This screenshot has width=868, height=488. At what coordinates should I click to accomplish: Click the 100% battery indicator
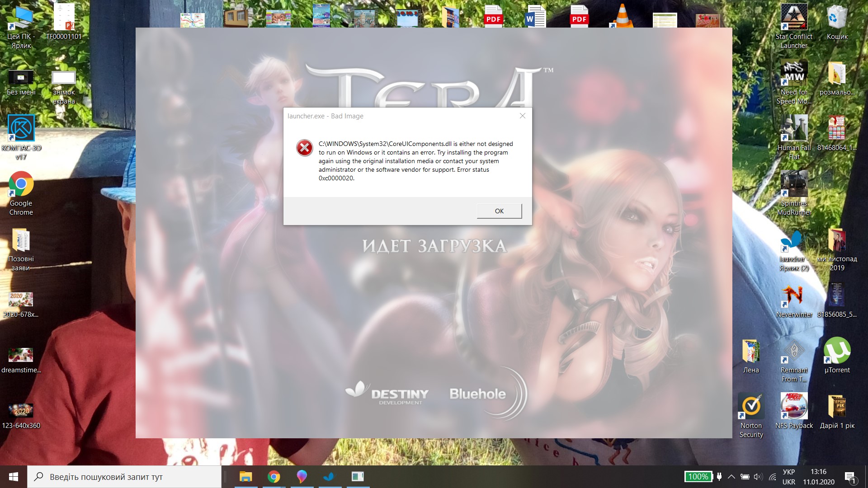click(698, 477)
